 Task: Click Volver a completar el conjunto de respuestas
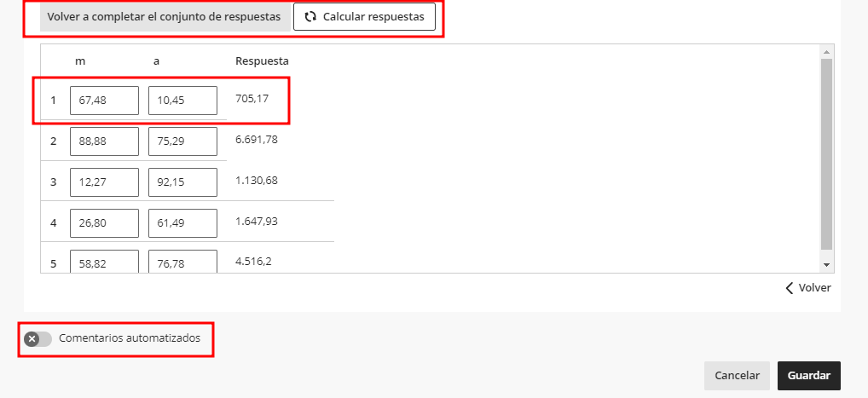pos(164,17)
